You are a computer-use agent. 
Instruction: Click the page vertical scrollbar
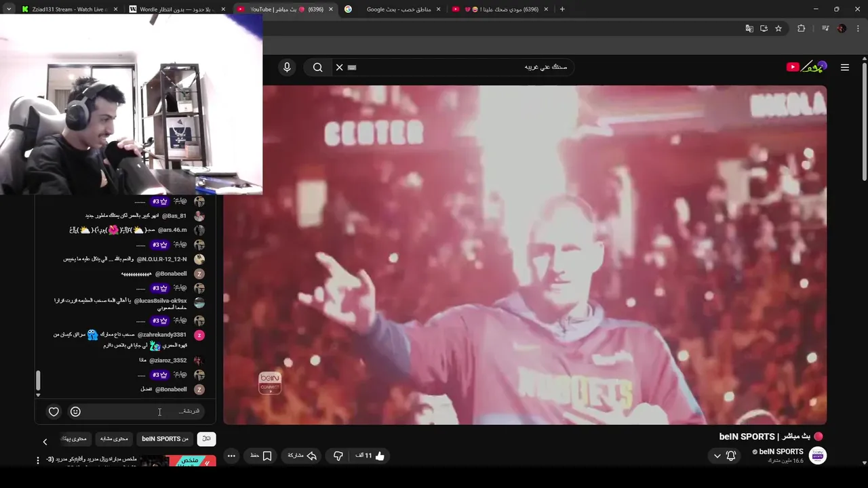[865, 122]
